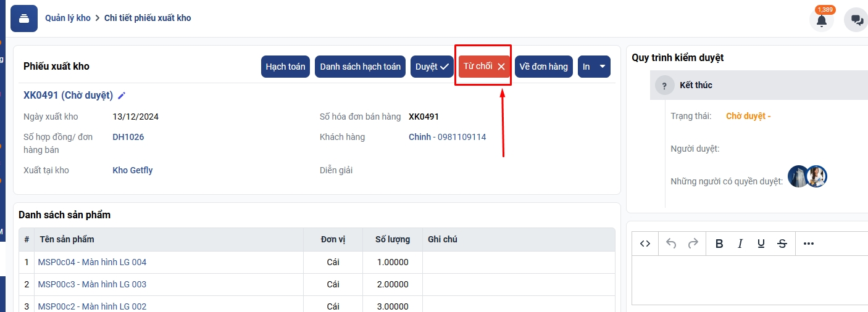This screenshot has height=312, width=868.
Task: Toggle bold formatting in editor
Action: [x=719, y=244]
